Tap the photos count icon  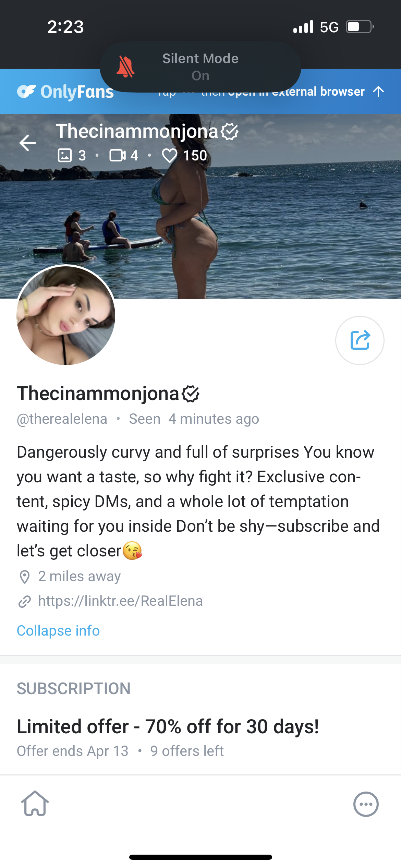point(65,155)
